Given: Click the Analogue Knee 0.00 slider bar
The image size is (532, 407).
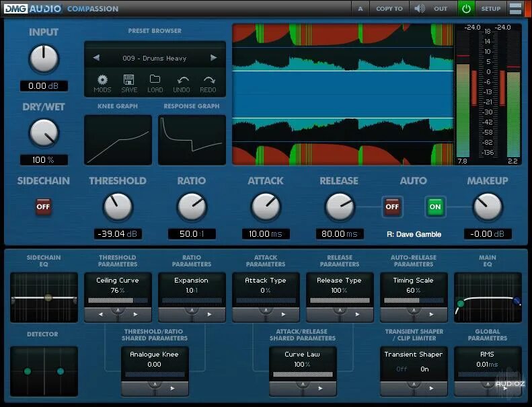Looking at the screenshot, I should (155, 375).
